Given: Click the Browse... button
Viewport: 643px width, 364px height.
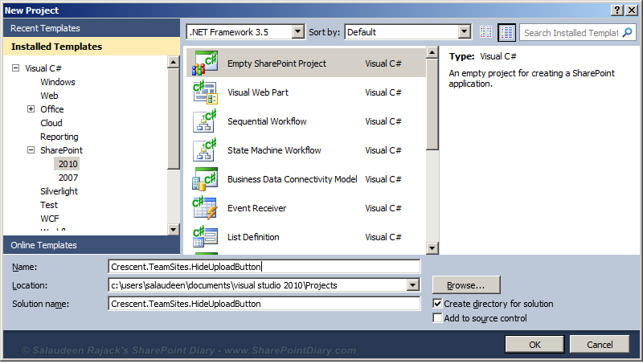Looking at the screenshot, I should (466, 285).
